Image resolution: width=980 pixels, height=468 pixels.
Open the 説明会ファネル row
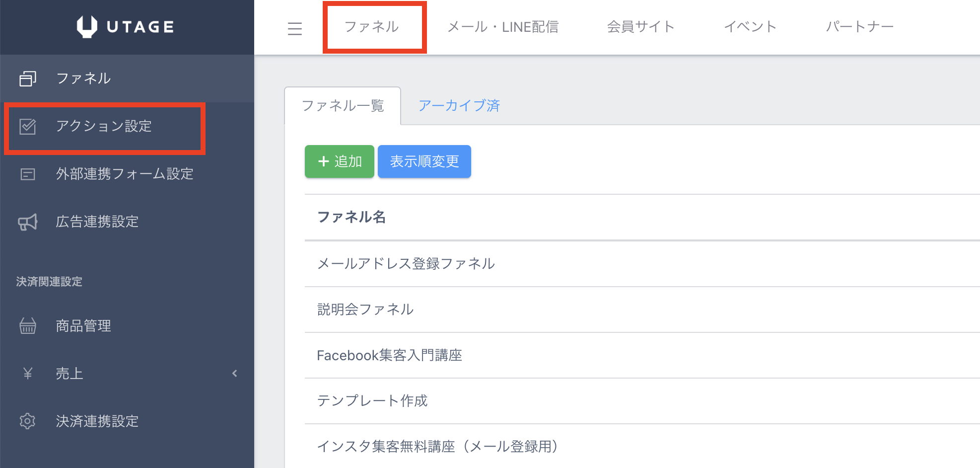pyautogui.click(x=365, y=310)
